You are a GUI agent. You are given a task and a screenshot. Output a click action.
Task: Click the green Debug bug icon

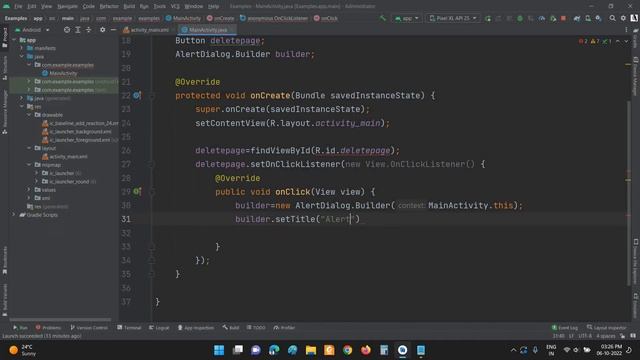click(520, 18)
